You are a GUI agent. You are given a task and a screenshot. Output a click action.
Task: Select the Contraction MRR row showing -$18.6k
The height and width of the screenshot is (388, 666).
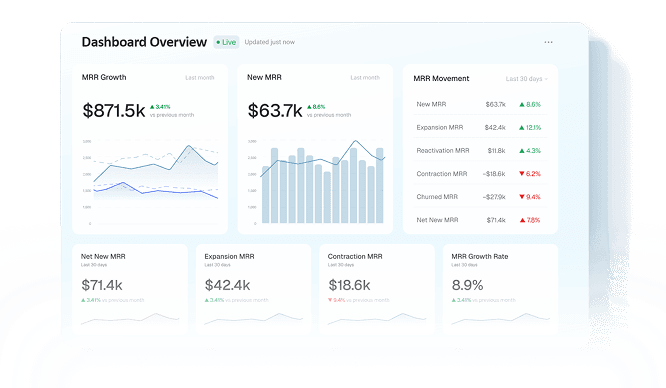coord(480,174)
